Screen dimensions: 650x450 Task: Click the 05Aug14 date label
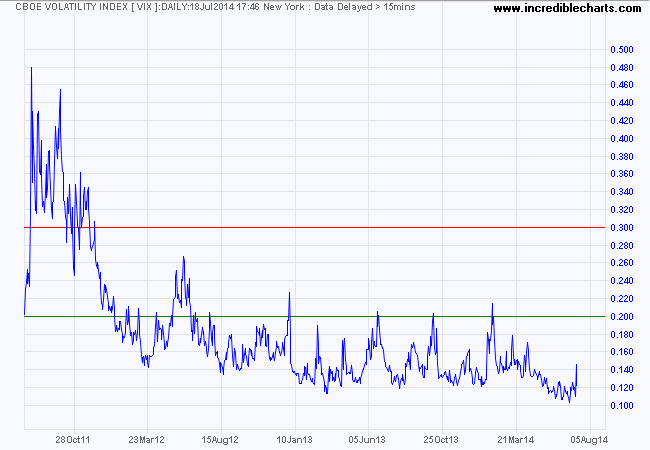(589, 440)
